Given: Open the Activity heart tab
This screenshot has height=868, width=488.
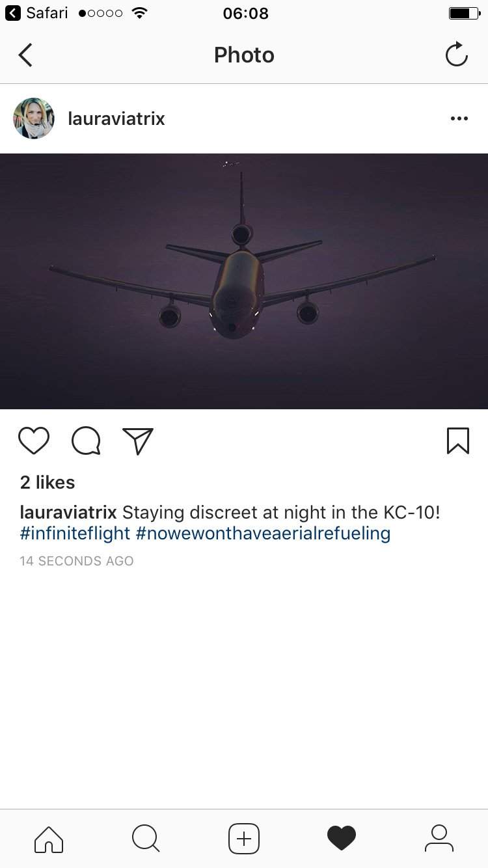Looking at the screenshot, I should point(342,839).
